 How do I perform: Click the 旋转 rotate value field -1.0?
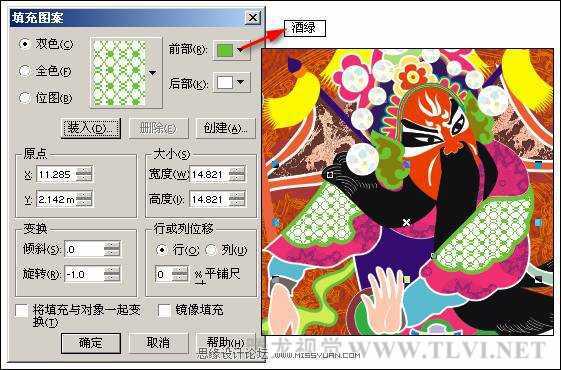point(84,274)
